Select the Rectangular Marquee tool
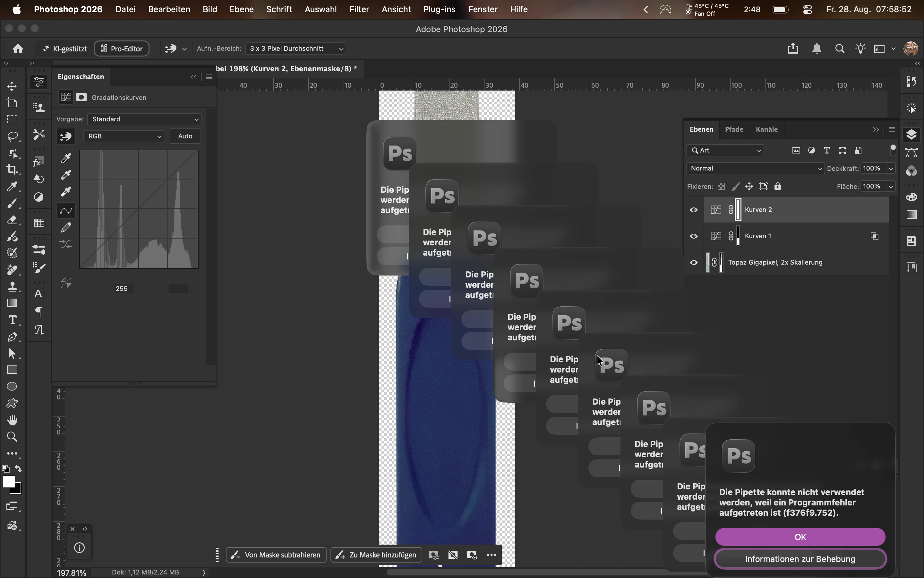Screen dimensions: 924x578 tap(12, 119)
